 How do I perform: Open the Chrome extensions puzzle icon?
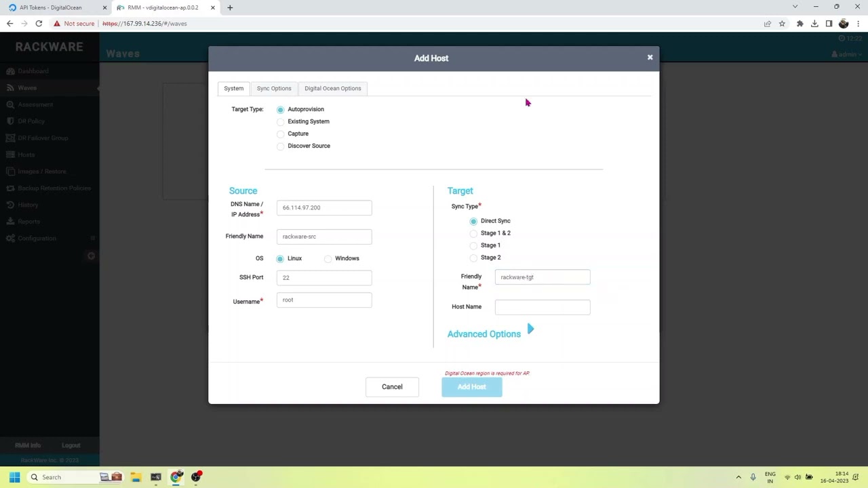click(800, 24)
